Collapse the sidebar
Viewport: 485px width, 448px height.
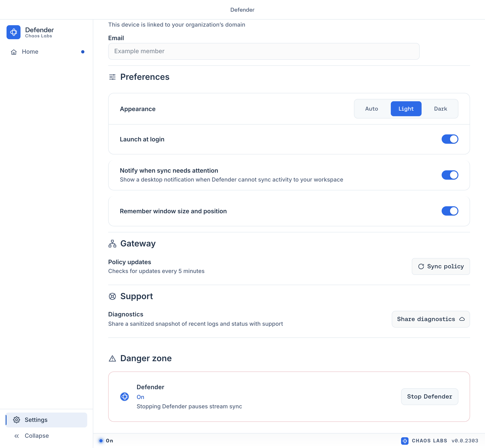(x=46, y=436)
